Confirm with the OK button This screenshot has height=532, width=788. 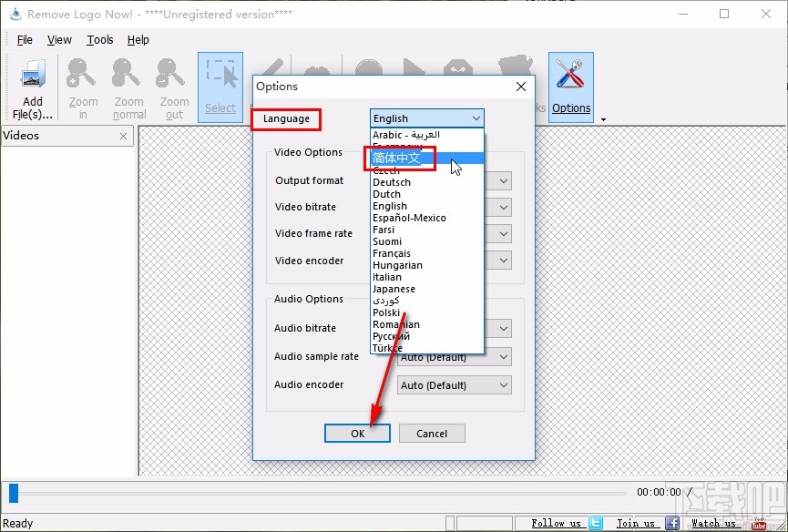tap(357, 433)
